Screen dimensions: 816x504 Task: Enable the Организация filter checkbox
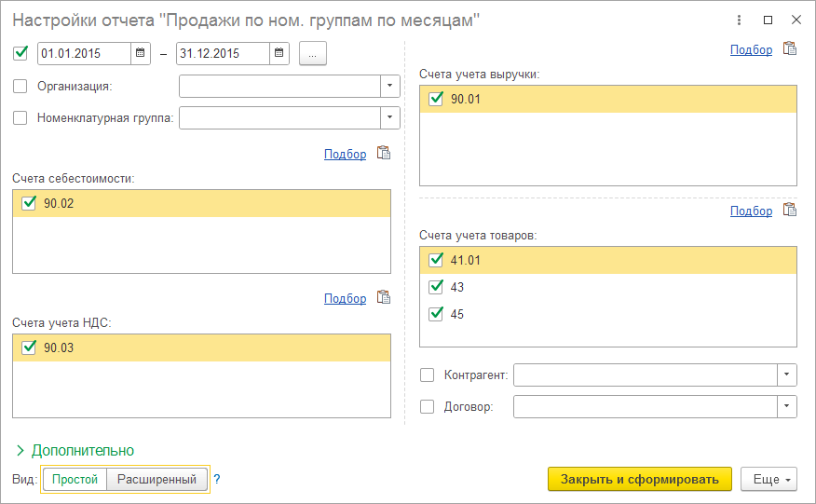[20, 87]
